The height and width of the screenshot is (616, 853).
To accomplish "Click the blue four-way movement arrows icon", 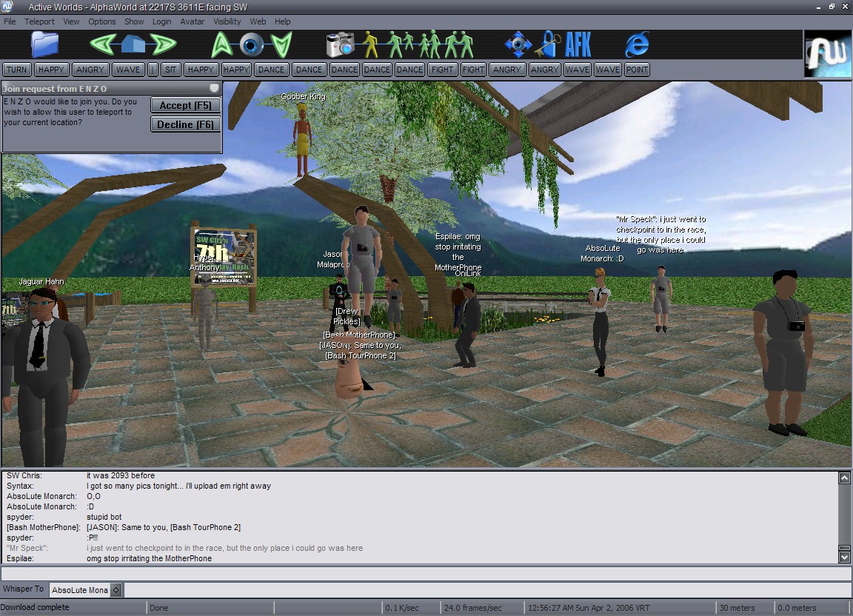I will [x=518, y=44].
